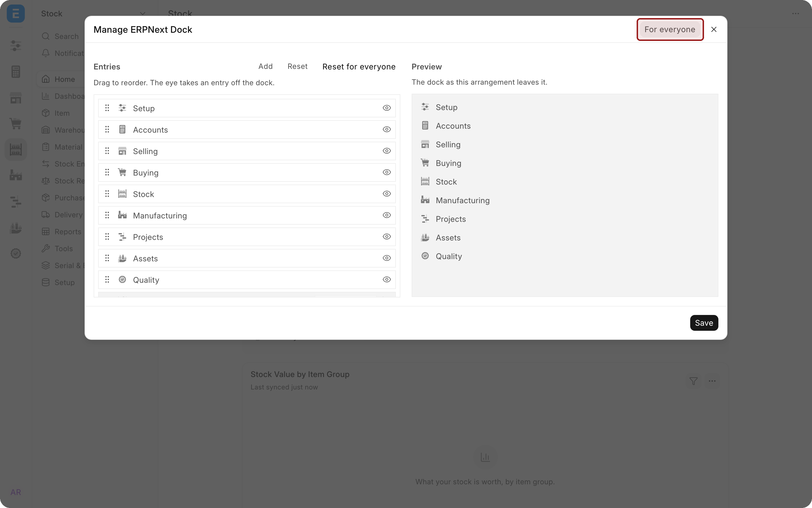Hide the Accounts entry using its eye
The image size is (812, 508).
click(387, 129)
